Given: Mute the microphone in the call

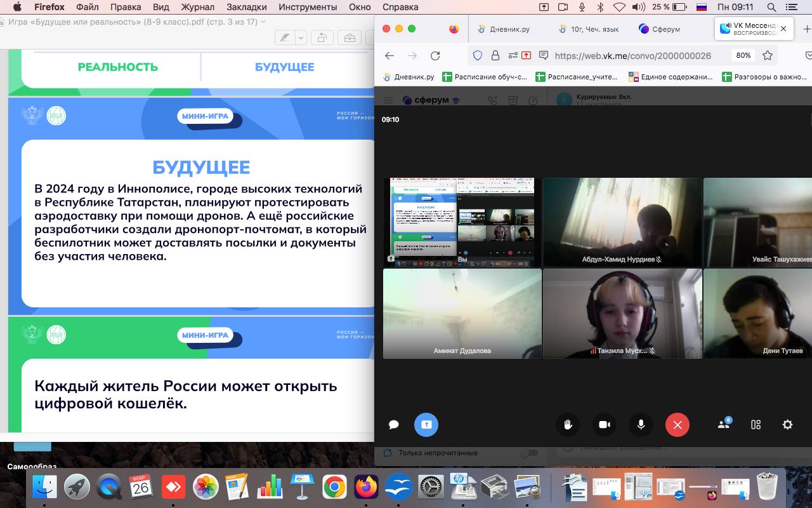Looking at the screenshot, I should click(641, 425).
